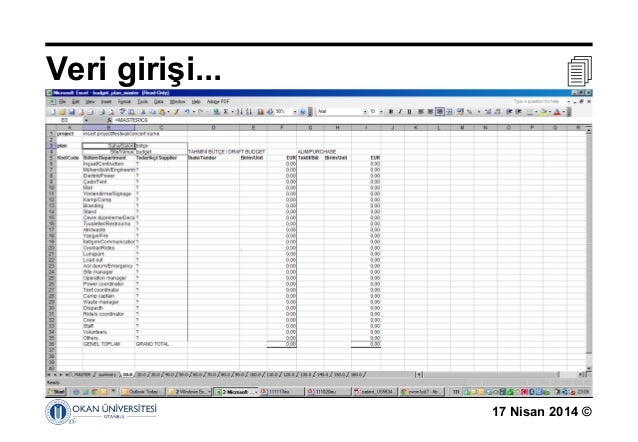Click the Insert Function fx button
The image size is (638, 442).
(109, 120)
